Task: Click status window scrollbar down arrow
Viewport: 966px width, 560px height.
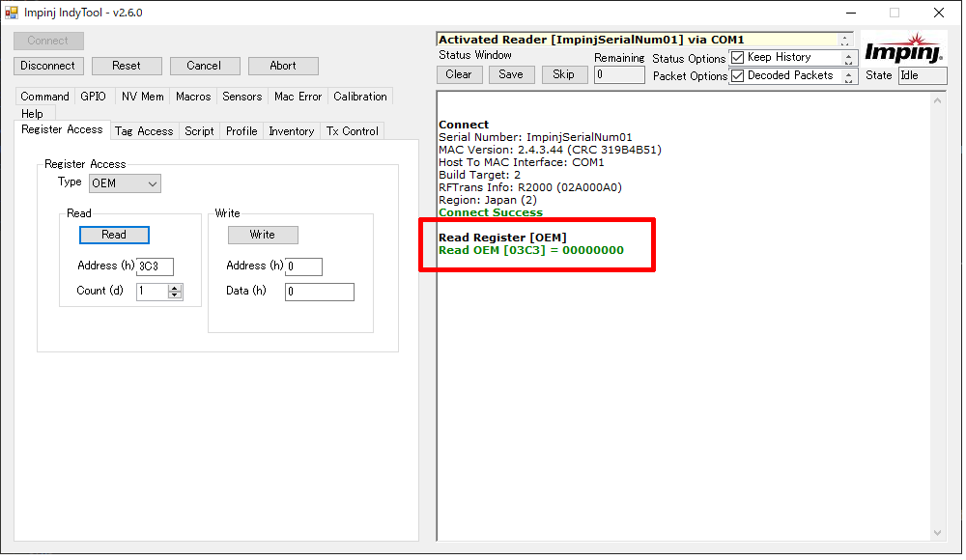Action: pyautogui.click(x=938, y=533)
